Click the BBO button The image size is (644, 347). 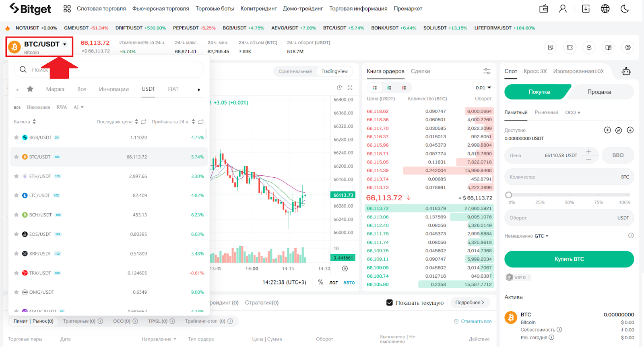coord(617,155)
